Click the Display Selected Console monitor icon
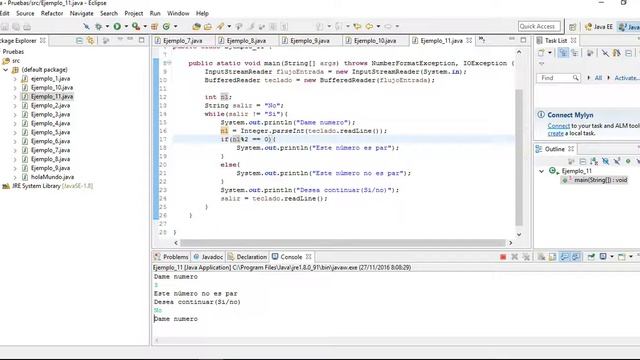The height and width of the screenshot is (360, 640). [x=603, y=257]
